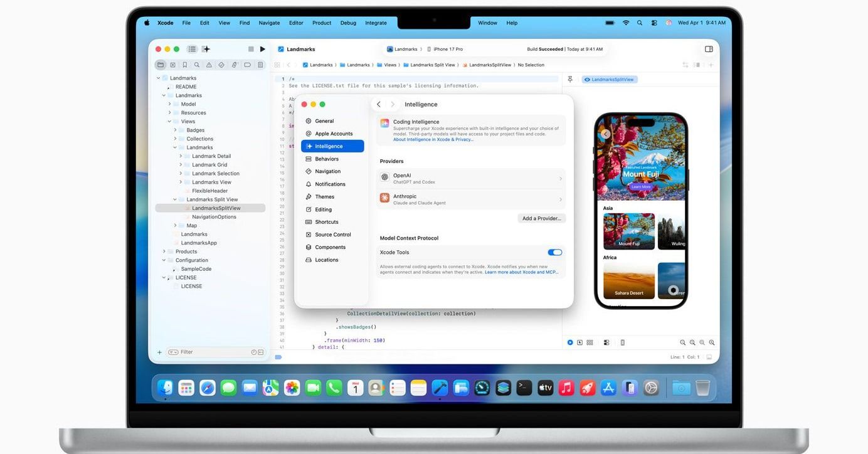
Task: Toggle source-control status filter in navigator
Action: tap(261, 352)
